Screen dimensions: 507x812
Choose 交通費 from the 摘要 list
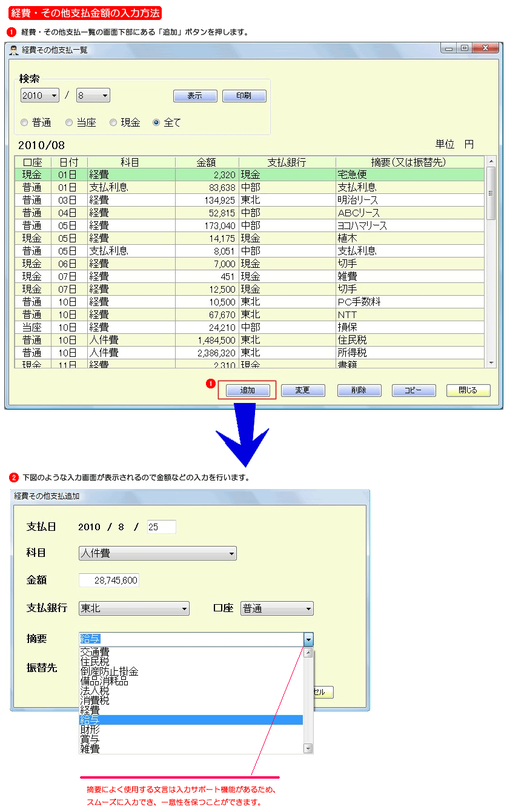(191, 652)
